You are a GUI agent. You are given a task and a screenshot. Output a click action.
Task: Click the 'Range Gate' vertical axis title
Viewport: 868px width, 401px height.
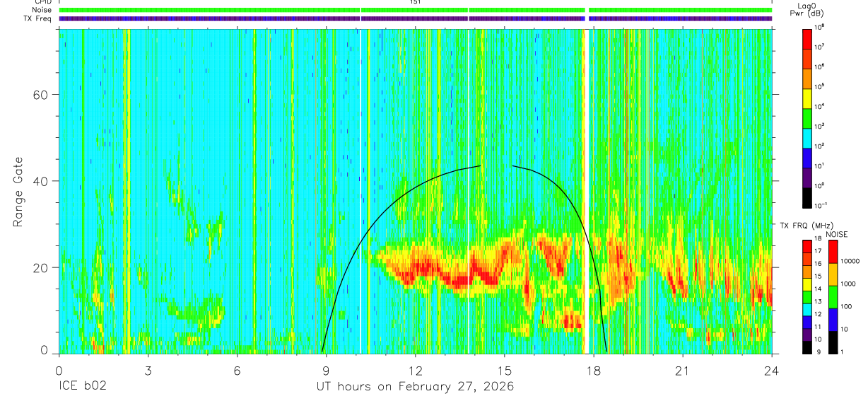pyautogui.click(x=17, y=192)
